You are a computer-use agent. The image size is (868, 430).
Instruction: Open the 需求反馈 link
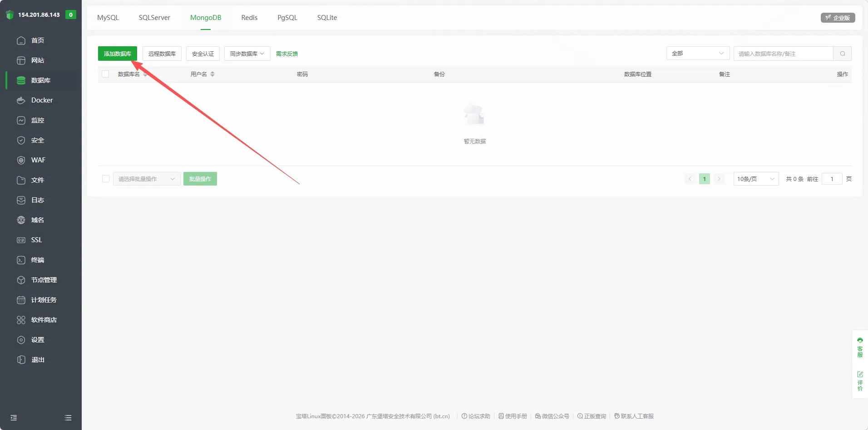point(287,54)
